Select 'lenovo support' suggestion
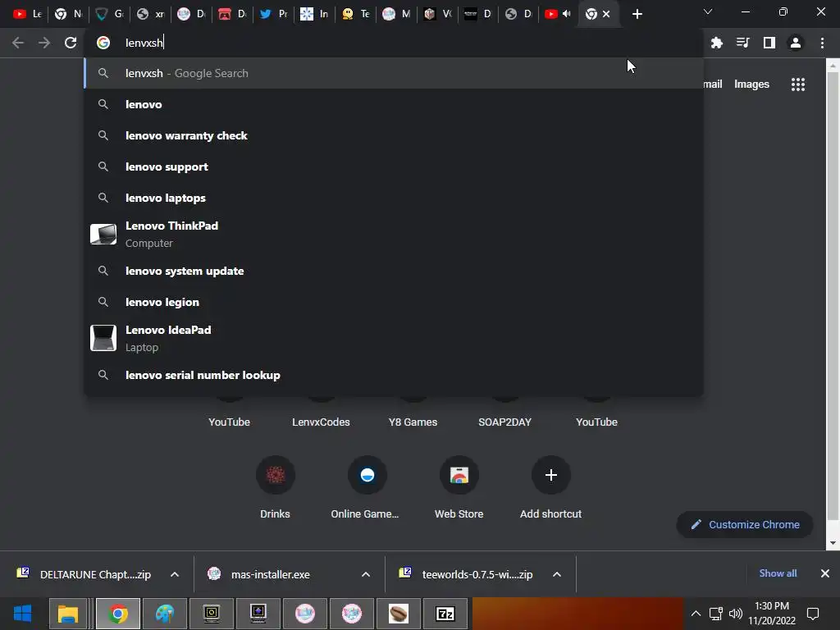Screen dimensions: 840x630 pyautogui.click(x=394, y=167)
